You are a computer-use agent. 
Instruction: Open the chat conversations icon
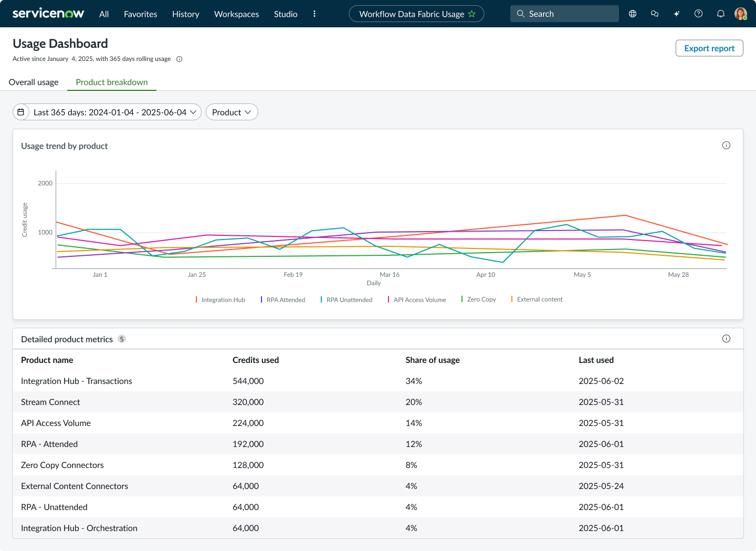tap(655, 14)
